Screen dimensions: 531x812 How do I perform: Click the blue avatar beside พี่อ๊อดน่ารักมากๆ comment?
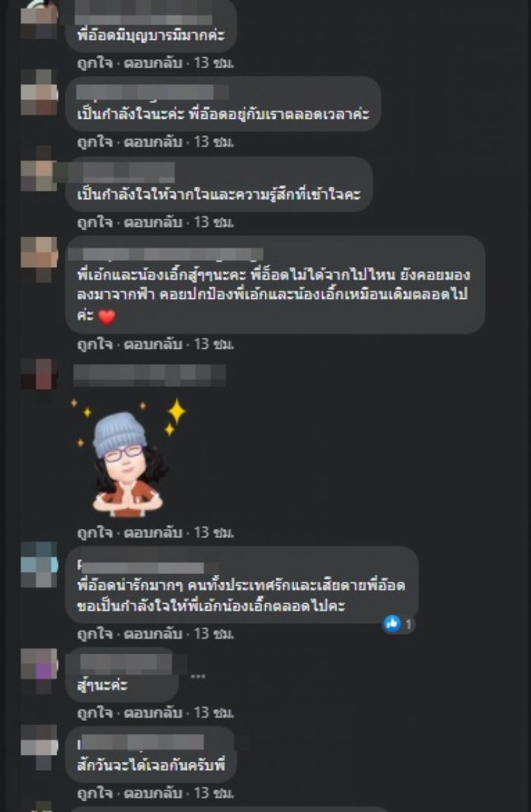pos(39,564)
